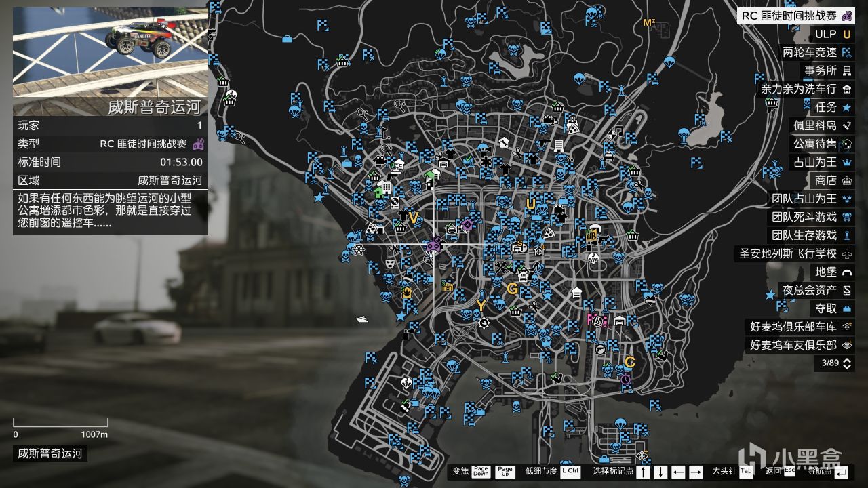The image size is (868, 488).
Task: Choose the 任务 legend entry
Action: tap(833, 107)
